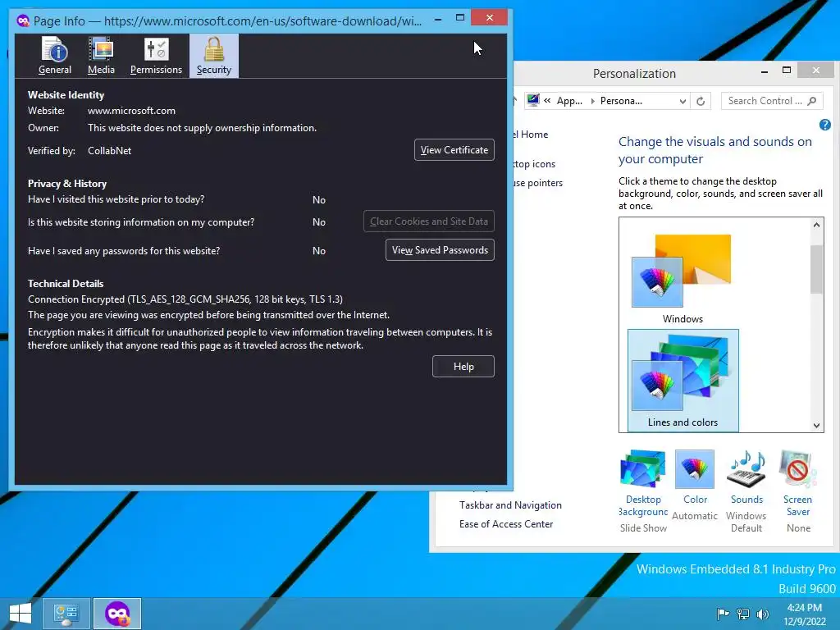The image size is (840, 630).
Task: Open the Permissions tab
Action: click(x=156, y=56)
